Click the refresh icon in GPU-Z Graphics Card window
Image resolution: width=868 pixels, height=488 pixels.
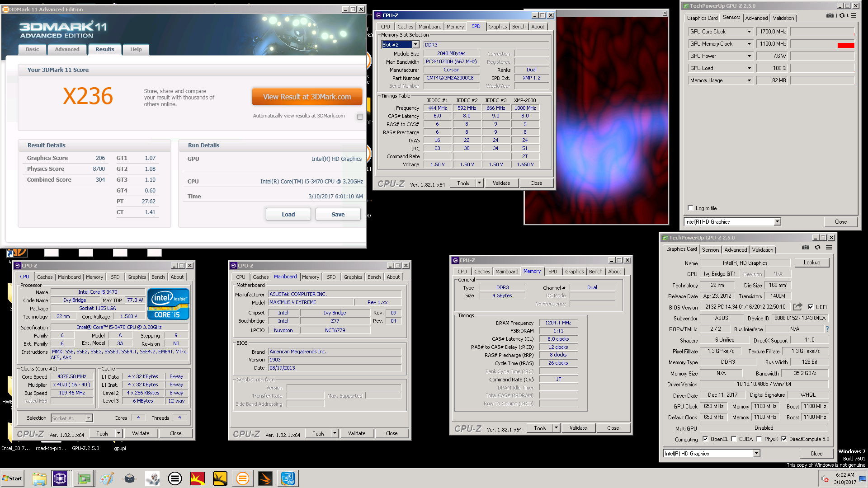(x=817, y=248)
